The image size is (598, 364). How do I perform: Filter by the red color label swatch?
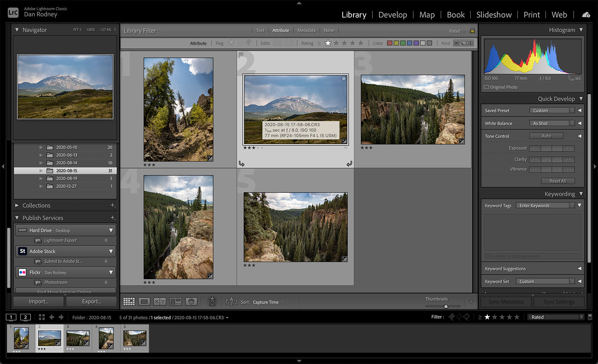[389, 43]
